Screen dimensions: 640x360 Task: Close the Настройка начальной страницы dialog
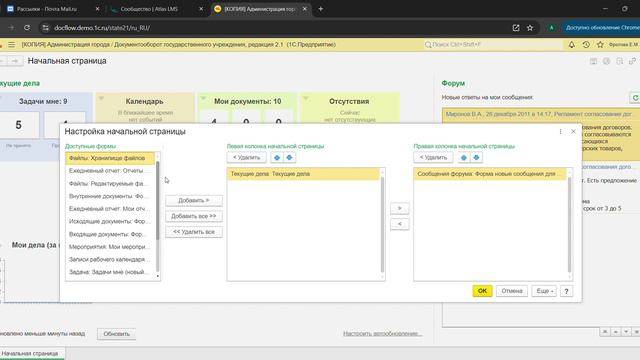point(573,131)
